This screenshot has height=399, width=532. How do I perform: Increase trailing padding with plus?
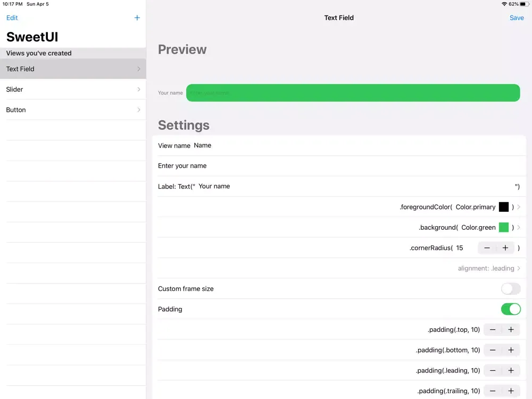[511, 391]
